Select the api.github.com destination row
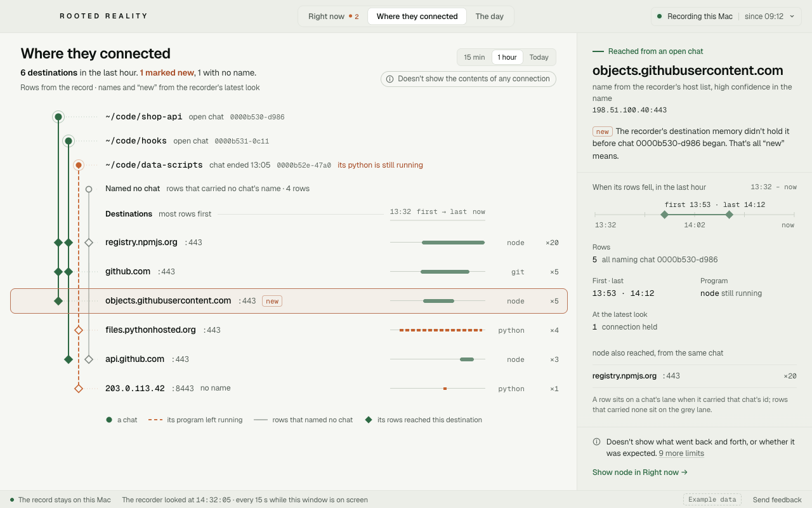The width and height of the screenshot is (812, 508). coord(289,359)
